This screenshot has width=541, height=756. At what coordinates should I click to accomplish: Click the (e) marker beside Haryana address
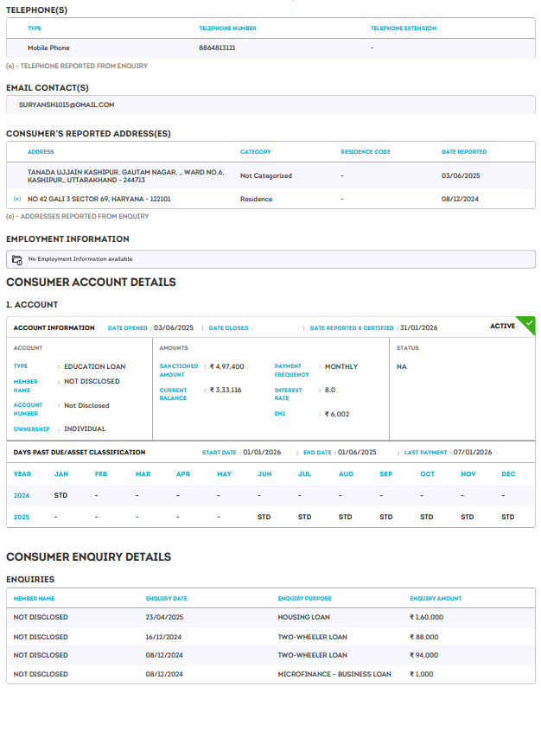click(x=17, y=199)
